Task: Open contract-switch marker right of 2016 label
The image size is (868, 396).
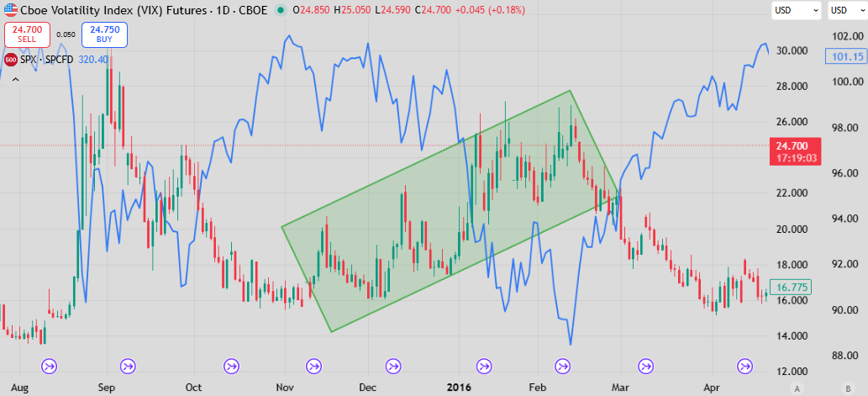Action: tap(483, 366)
